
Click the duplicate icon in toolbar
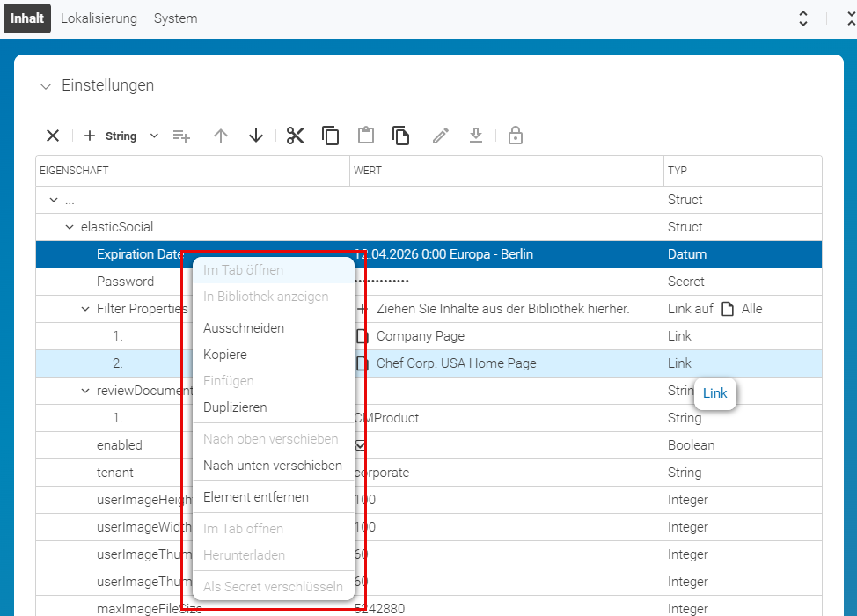click(x=400, y=136)
